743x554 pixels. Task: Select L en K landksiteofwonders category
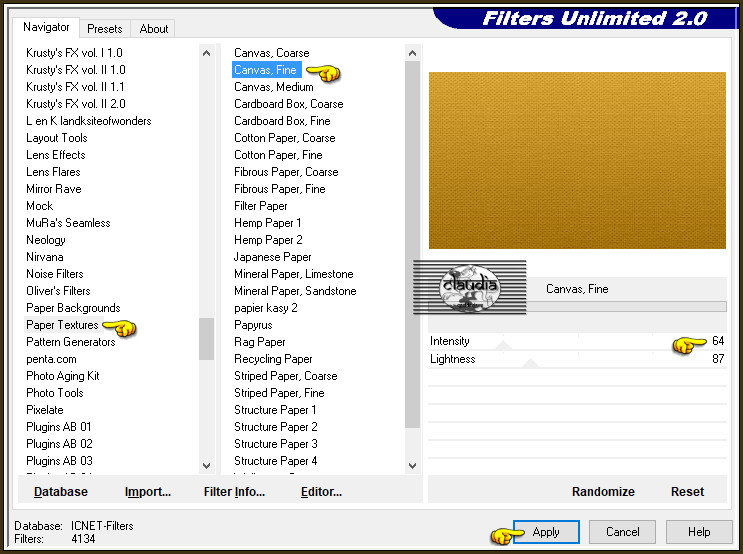point(89,121)
